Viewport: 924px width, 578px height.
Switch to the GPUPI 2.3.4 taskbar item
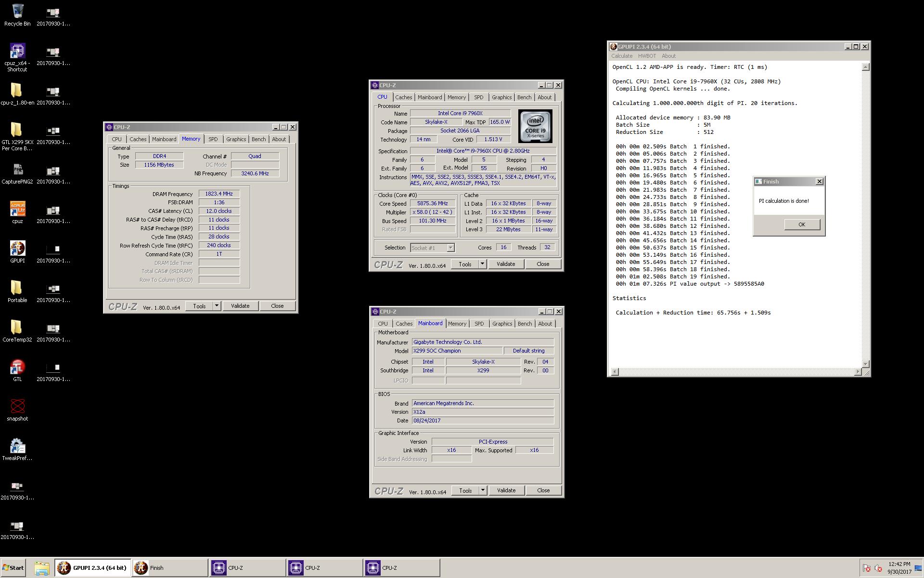pos(93,568)
